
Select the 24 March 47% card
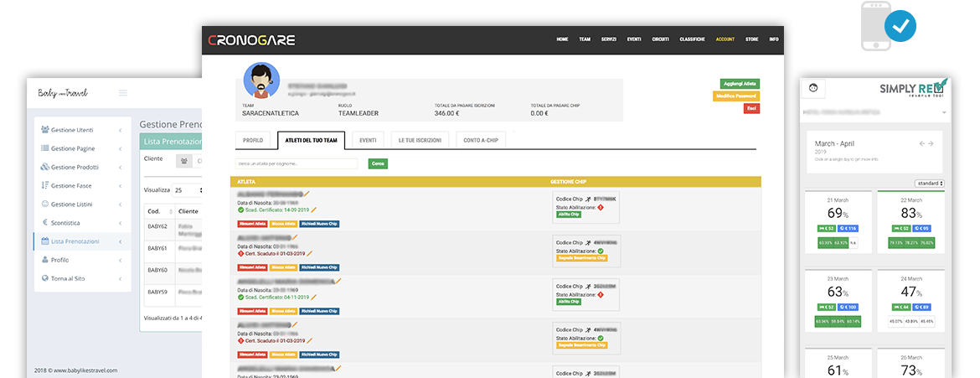tap(910, 301)
